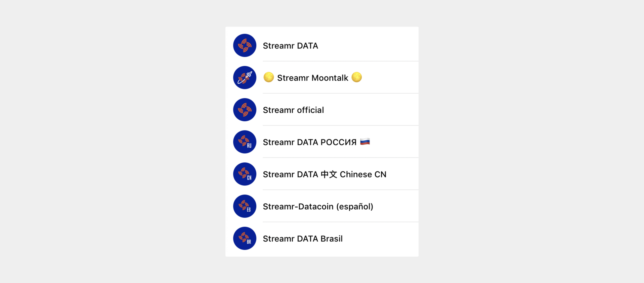Click the Streamr official logo avatar
644x283 pixels.
245,110
